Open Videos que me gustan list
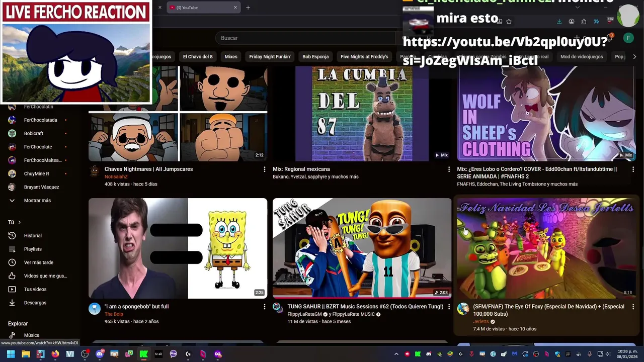The image size is (644, 362). point(45,276)
